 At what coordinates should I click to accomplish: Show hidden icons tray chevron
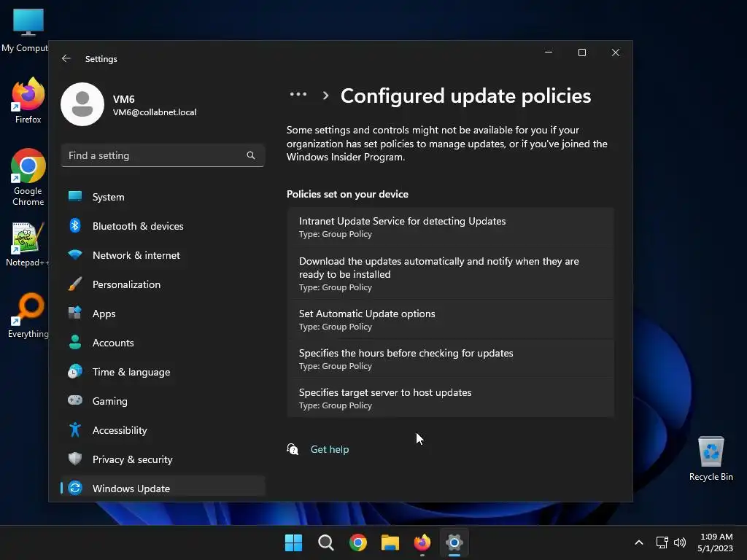coord(639,542)
